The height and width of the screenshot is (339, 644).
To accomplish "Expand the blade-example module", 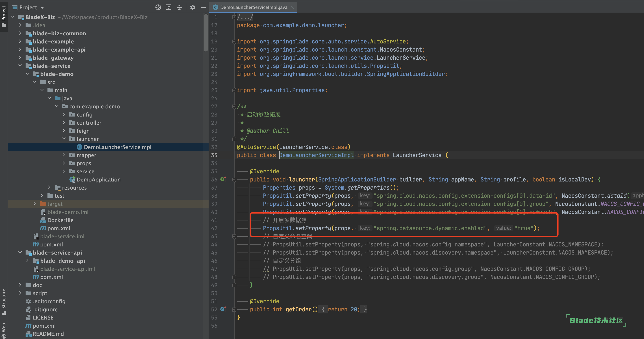I will tap(20, 42).
